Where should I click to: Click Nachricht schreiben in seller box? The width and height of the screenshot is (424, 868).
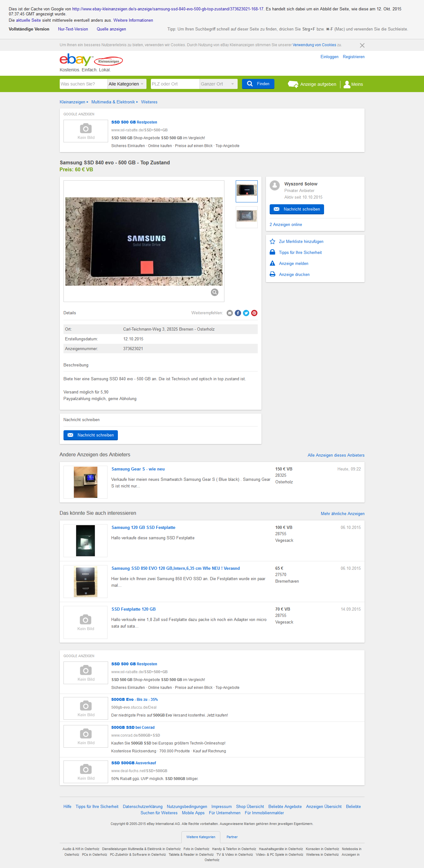297,209
